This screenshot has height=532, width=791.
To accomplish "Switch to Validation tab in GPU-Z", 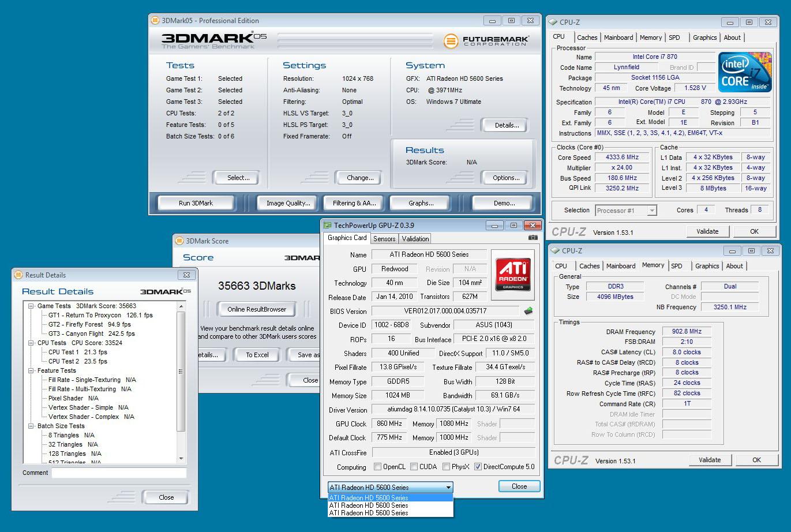I will tap(415, 239).
